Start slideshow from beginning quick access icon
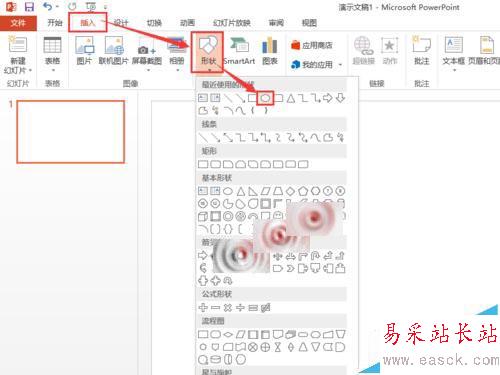The width and height of the screenshot is (500, 375). pos(90,7)
